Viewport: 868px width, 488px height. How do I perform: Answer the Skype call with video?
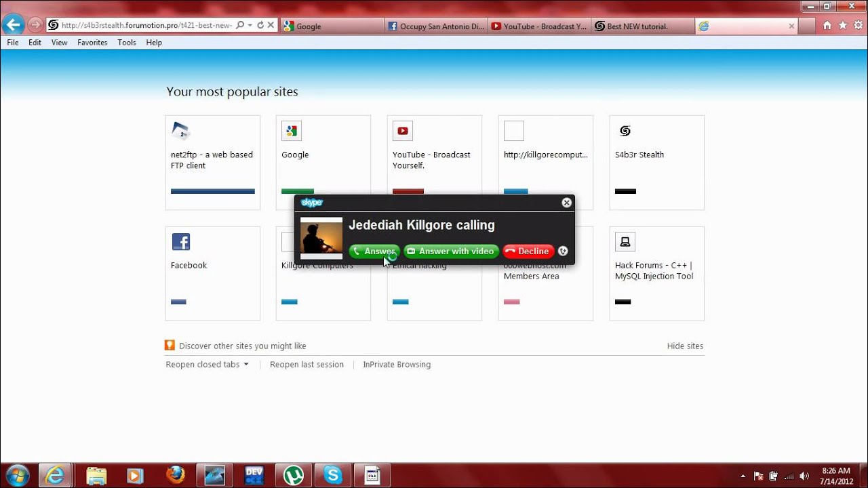tap(452, 251)
